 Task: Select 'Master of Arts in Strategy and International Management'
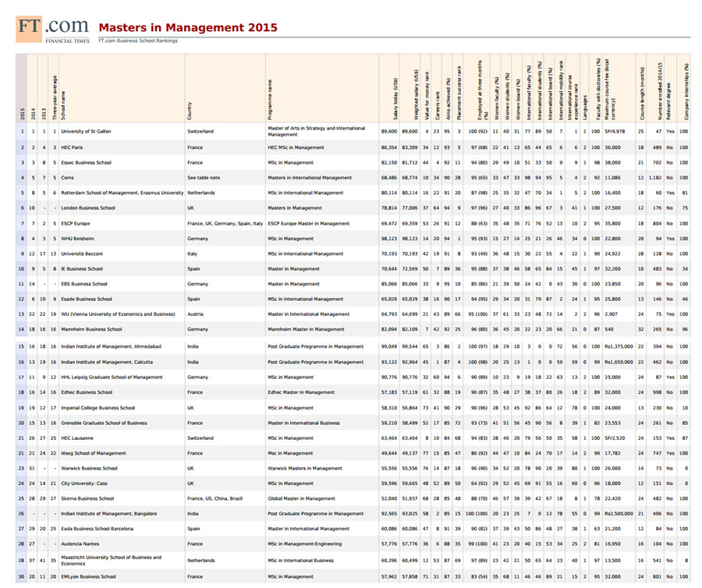point(317,132)
